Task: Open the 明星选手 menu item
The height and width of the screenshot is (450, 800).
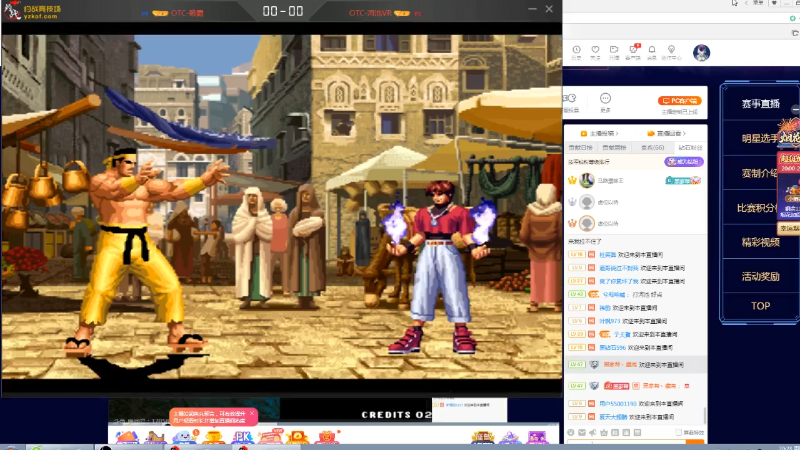Action: 760,138
